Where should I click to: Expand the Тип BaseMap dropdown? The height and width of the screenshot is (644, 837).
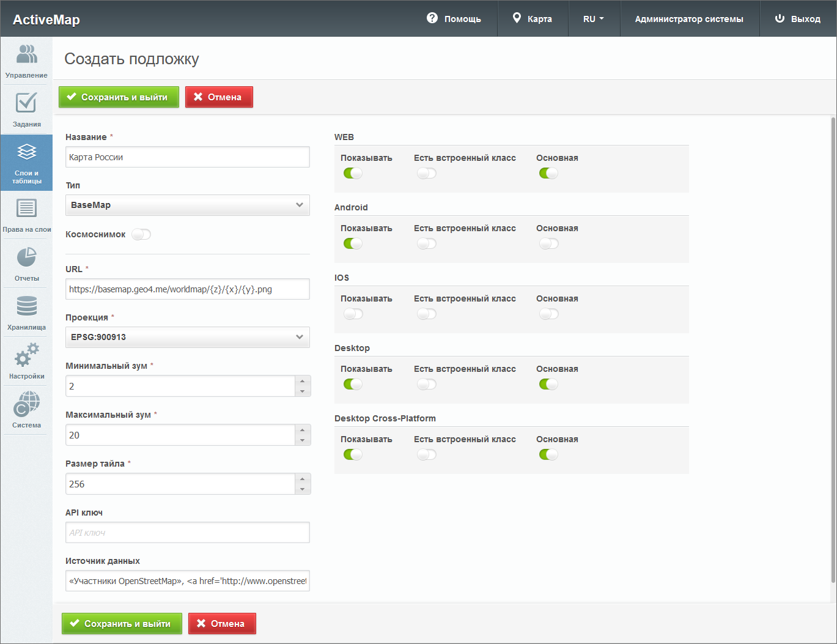[x=187, y=205]
